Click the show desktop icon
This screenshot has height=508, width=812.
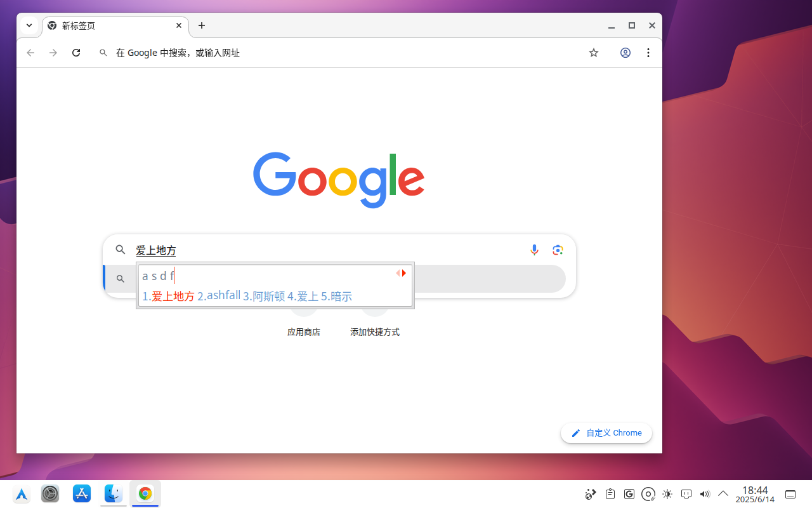790,495
